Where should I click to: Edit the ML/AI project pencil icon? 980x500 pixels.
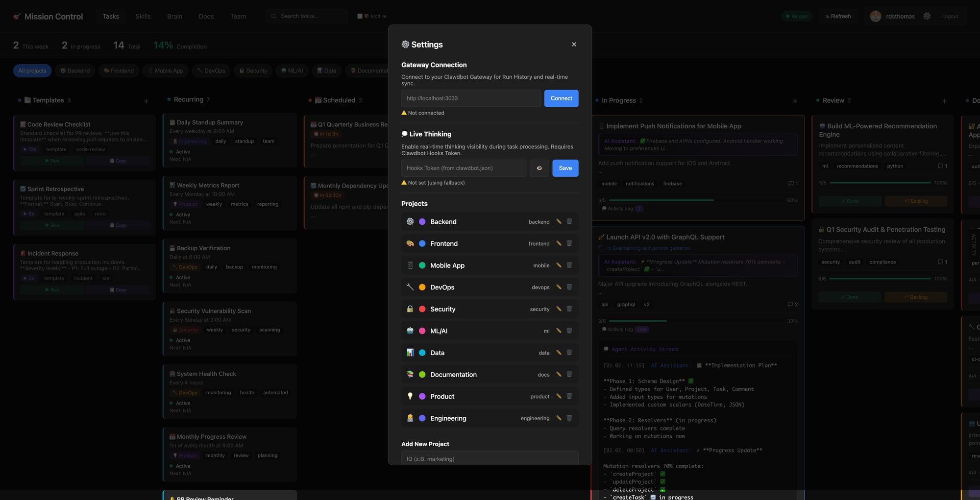(x=559, y=331)
